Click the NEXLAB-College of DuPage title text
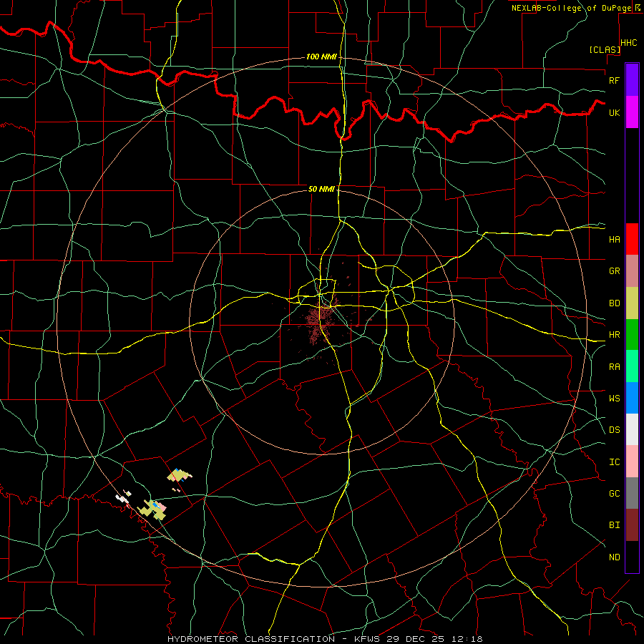The image size is (644, 644). [x=571, y=8]
